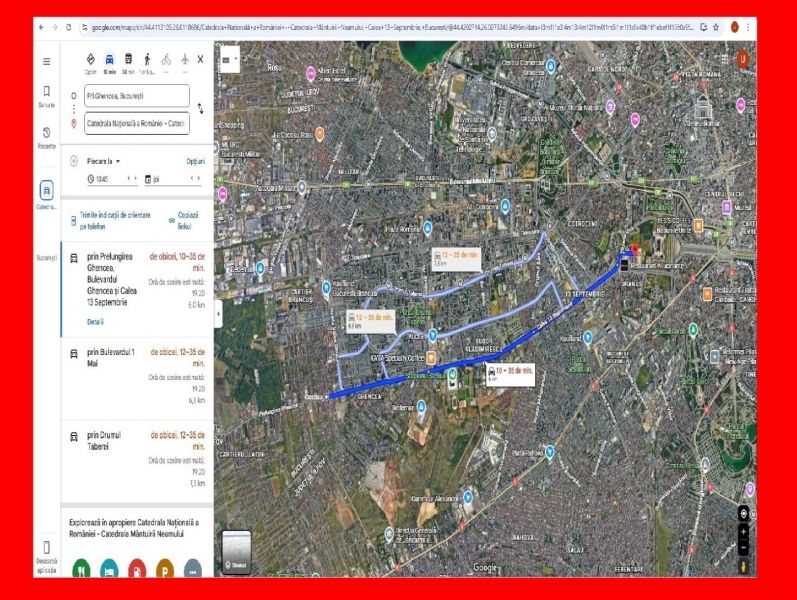Select the public transit travel mode
The height and width of the screenshot is (600, 797).
128,59
